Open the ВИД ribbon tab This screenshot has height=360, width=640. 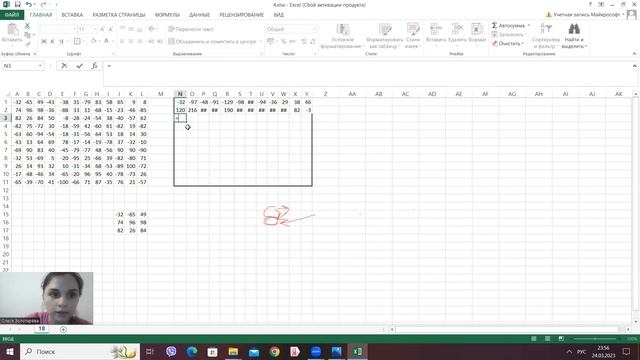279,15
